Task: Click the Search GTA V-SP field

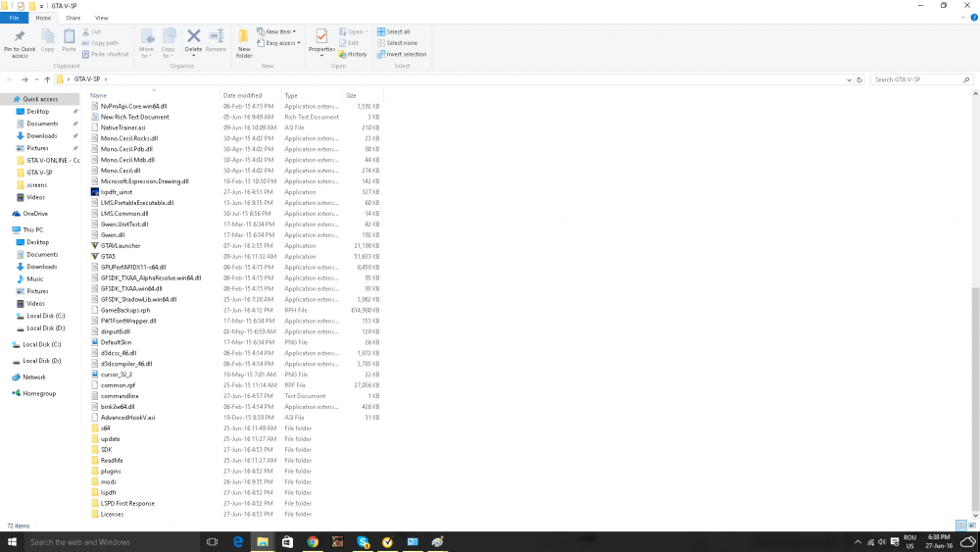Action: pyautogui.click(x=920, y=80)
